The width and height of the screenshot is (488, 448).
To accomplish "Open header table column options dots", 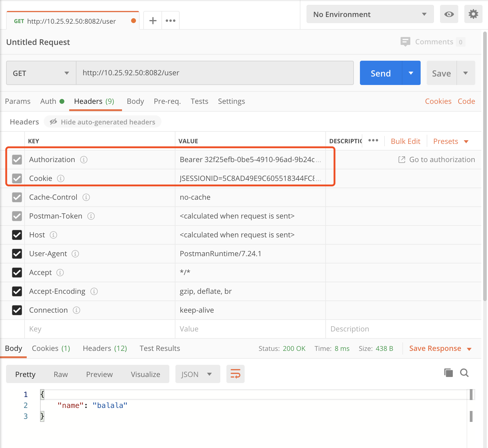I will tap(373, 140).
